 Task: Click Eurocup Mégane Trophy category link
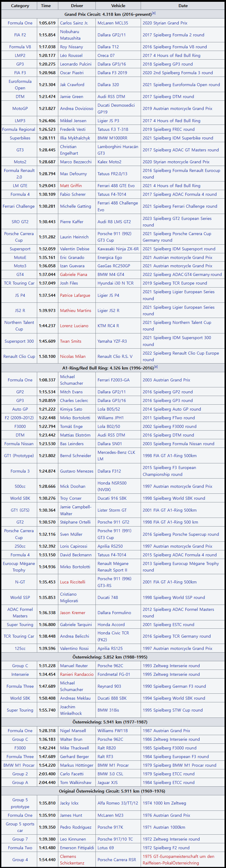coord(19,567)
